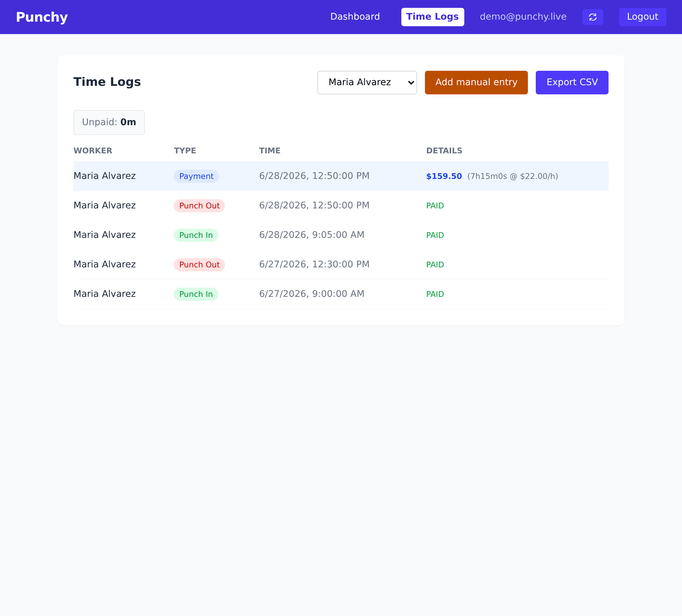
Task: Click the WORKER column header
Action: [x=93, y=150]
